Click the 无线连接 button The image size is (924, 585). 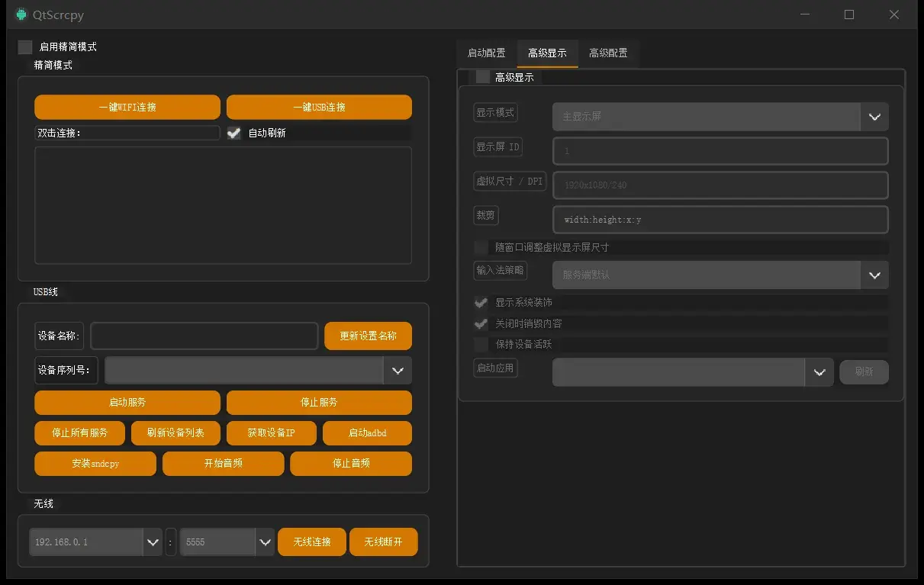pyautogui.click(x=312, y=542)
